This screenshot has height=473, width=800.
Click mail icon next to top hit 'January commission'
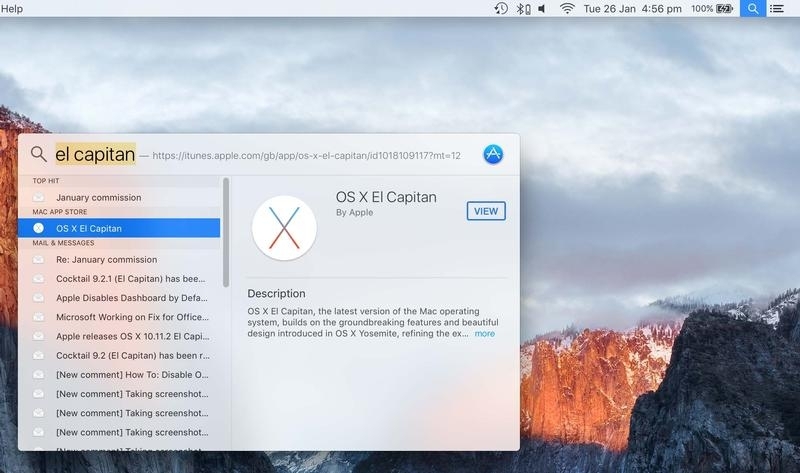(x=38, y=197)
